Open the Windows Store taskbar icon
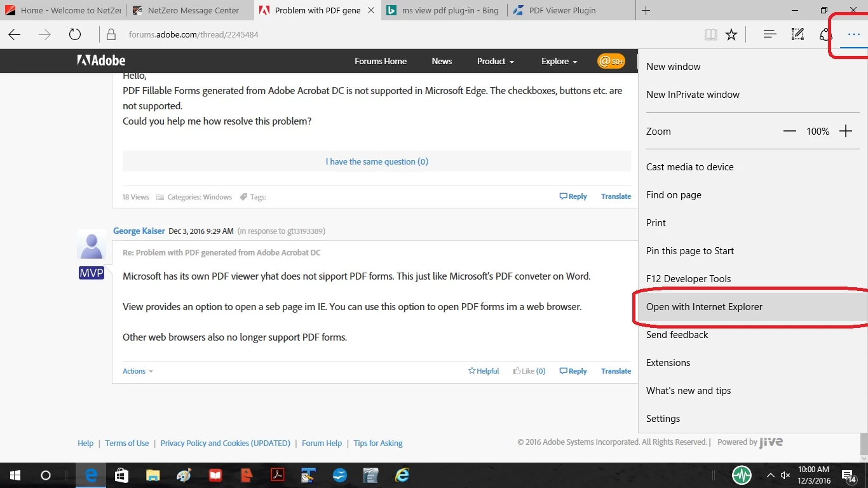This screenshot has height=488, width=868. click(121, 475)
